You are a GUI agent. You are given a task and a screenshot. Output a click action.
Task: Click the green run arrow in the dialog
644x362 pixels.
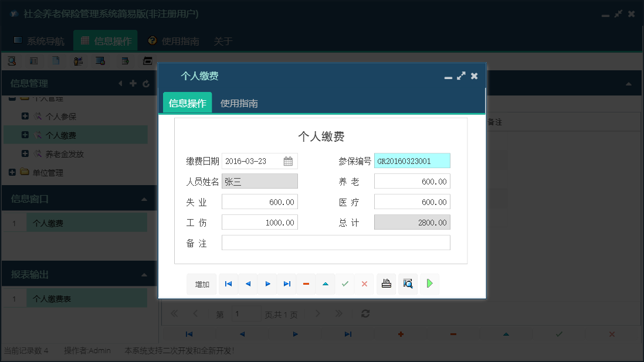pos(429,284)
